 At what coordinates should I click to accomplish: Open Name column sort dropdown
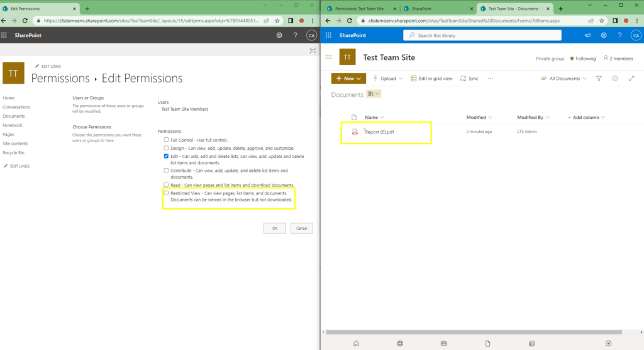pyautogui.click(x=374, y=117)
